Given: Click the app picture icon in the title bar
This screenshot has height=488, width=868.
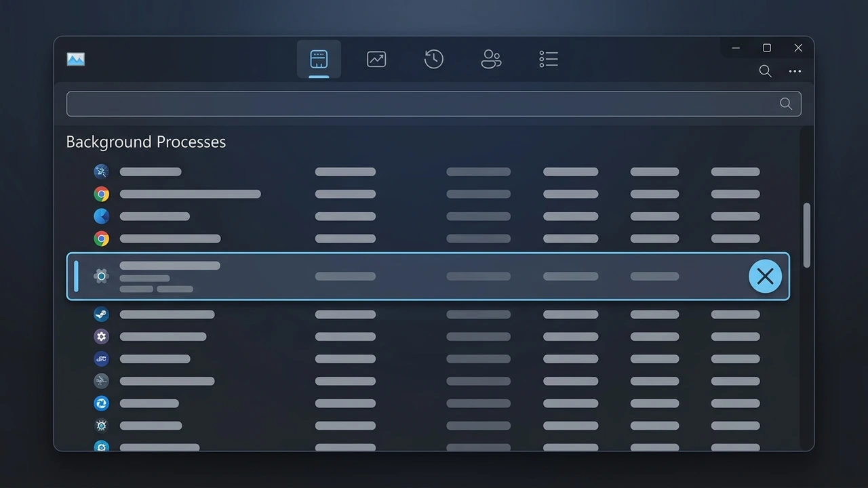Looking at the screenshot, I should [76, 59].
